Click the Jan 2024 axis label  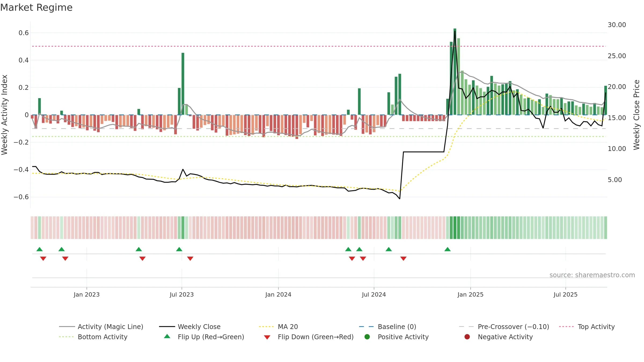pos(278,294)
